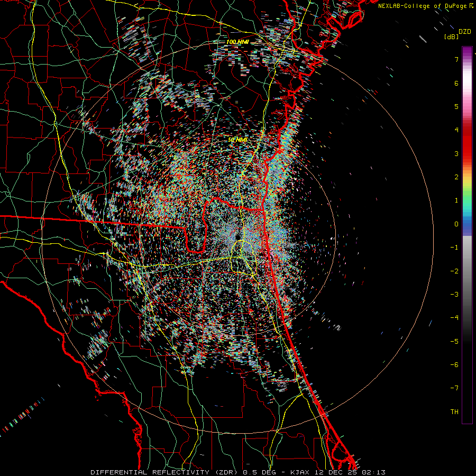This screenshot has height=476, width=476.
Task: Click the -6 value on the dB scale
Action: 454,365
